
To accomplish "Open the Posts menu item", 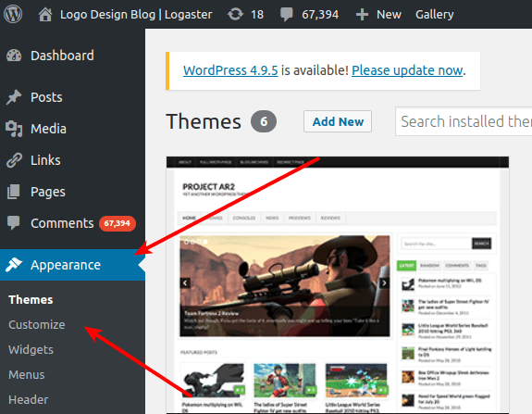I will tap(46, 97).
